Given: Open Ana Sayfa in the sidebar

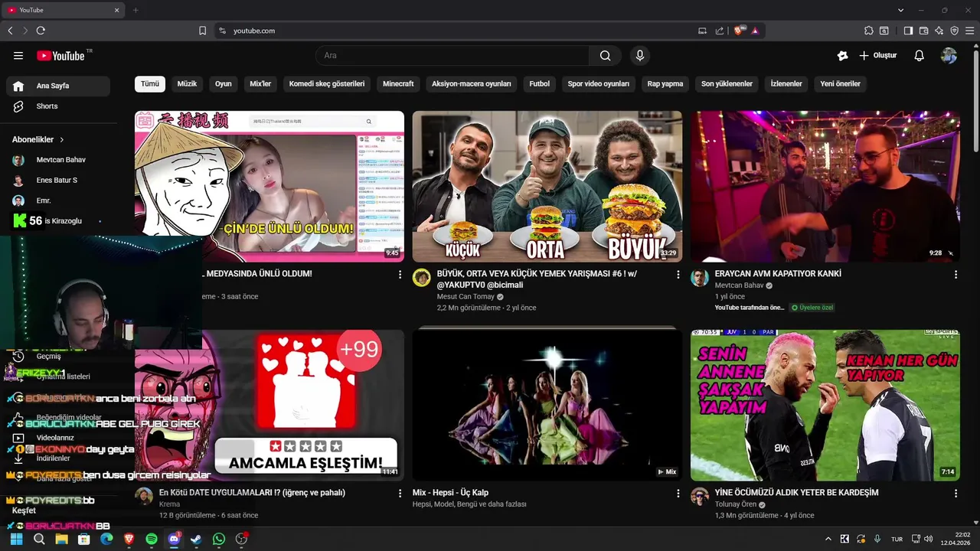Looking at the screenshot, I should [x=58, y=86].
